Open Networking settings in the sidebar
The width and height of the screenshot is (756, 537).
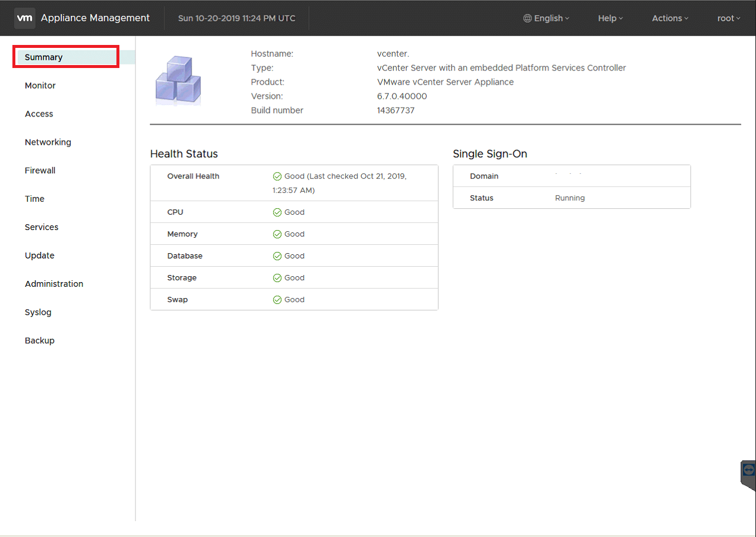click(x=48, y=143)
